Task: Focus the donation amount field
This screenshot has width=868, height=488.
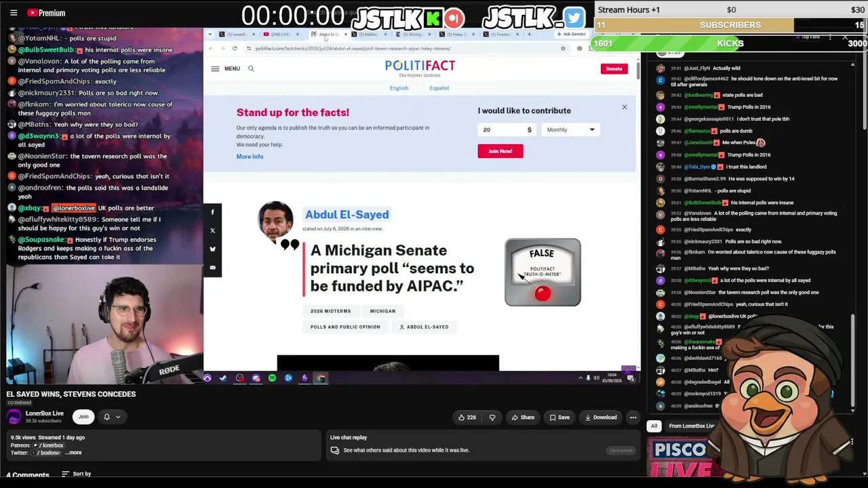Action: [507, 129]
